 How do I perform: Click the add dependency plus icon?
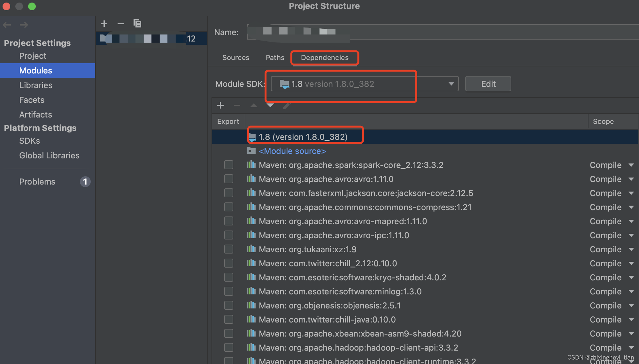(220, 105)
